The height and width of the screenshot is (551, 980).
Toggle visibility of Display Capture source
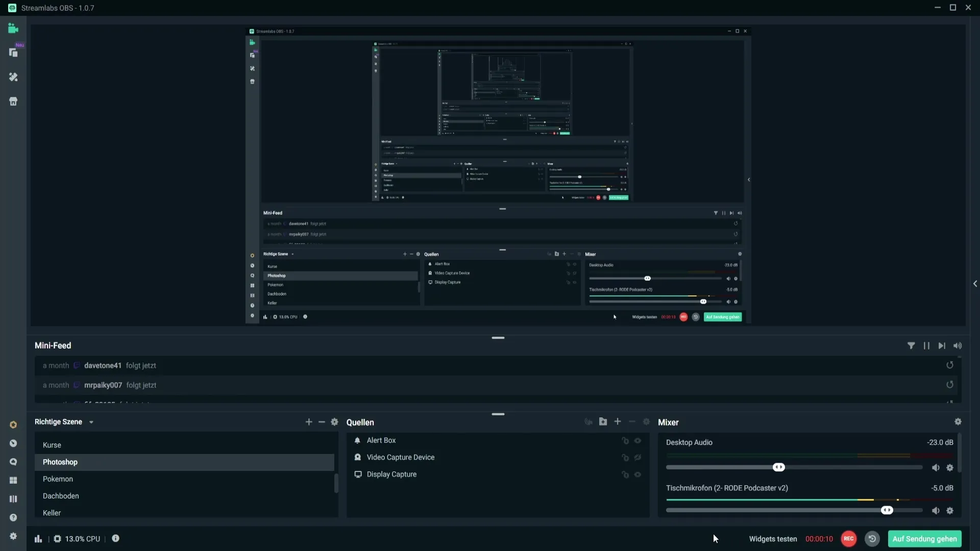[638, 474]
